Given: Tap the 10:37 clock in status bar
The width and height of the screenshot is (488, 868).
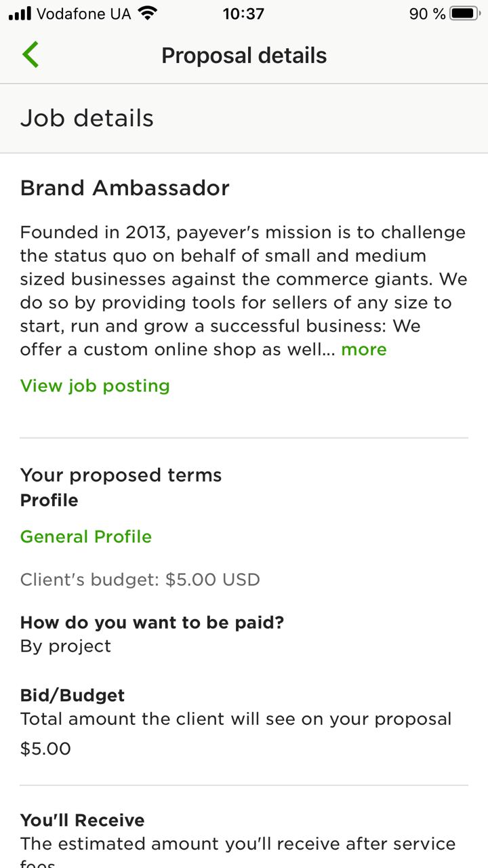Looking at the screenshot, I should pos(243,14).
